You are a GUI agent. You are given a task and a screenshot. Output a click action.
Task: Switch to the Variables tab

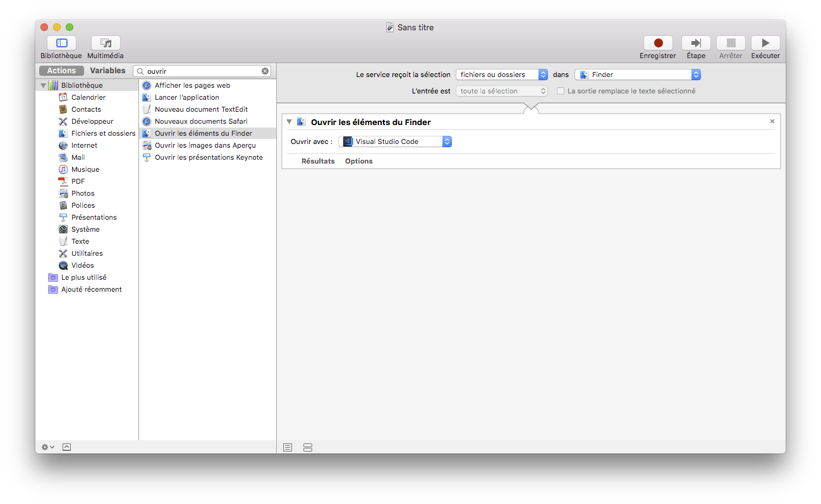point(107,71)
